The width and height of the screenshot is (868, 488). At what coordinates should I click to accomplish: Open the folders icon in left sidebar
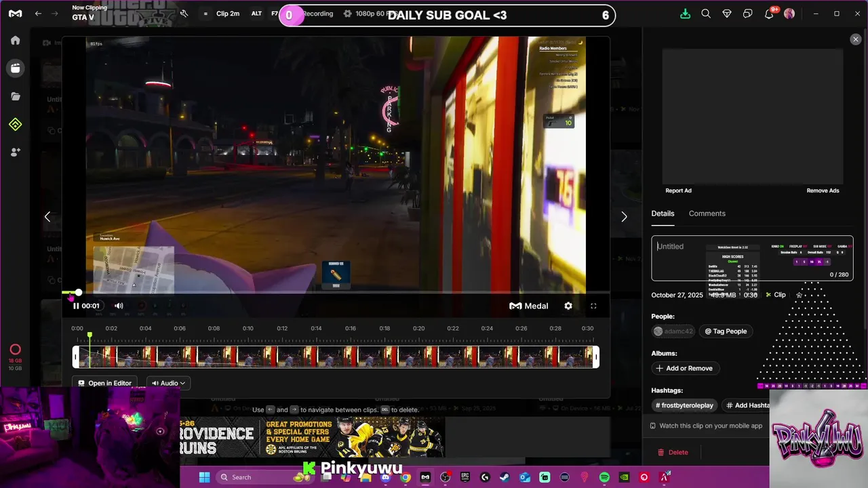click(15, 96)
